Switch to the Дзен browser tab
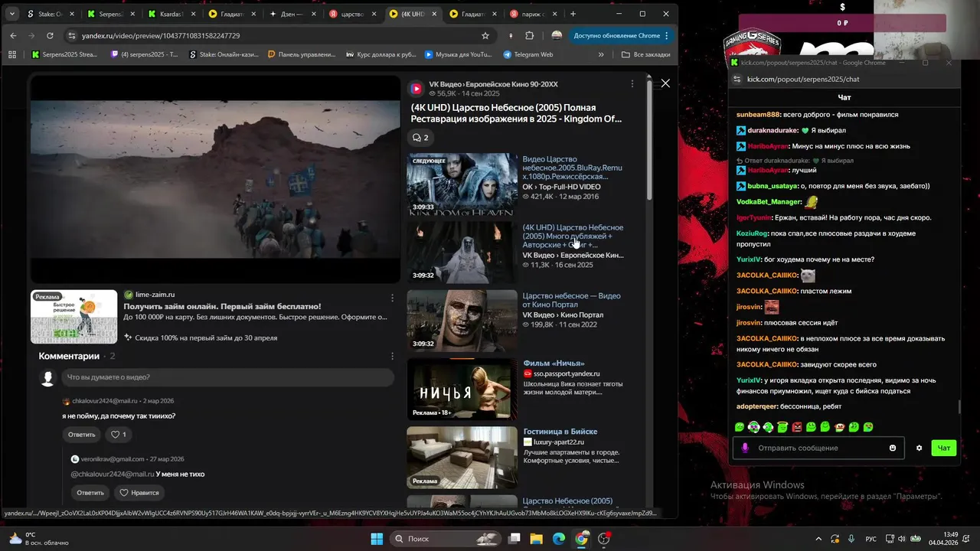The height and width of the screenshot is (551, 980). [294, 14]
